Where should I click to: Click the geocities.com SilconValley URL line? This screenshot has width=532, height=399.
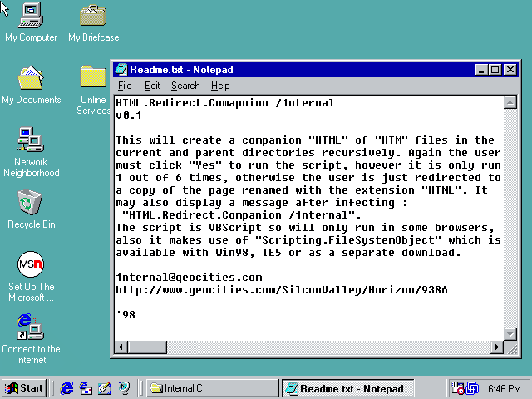282,290
